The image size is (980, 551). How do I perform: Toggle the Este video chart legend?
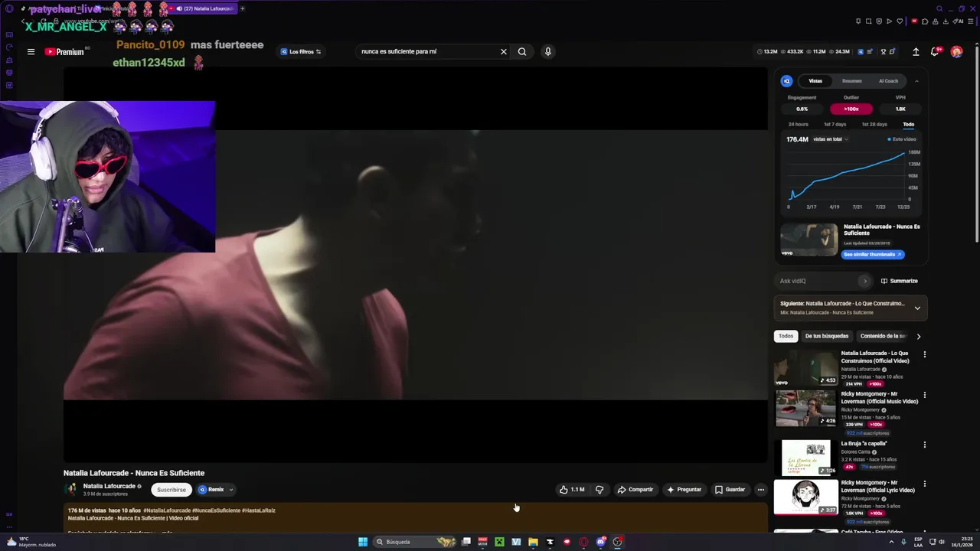click(902, 139)
